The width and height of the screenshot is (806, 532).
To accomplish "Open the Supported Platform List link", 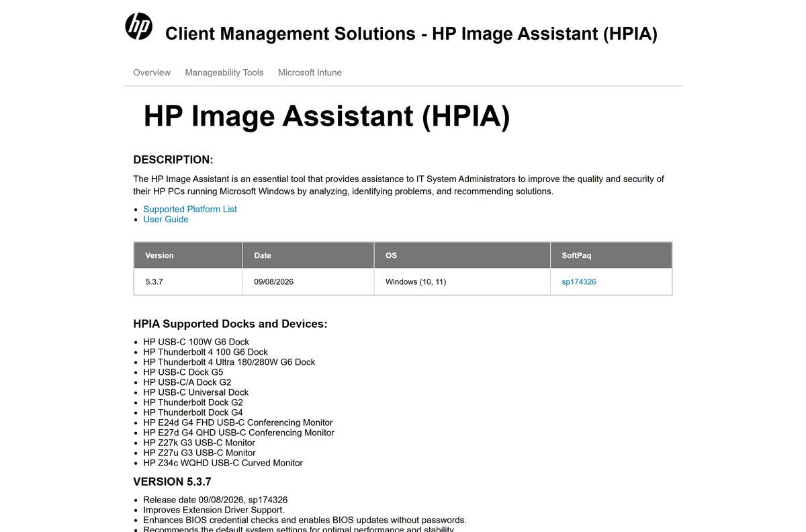I will pyautogui.click(x=190, y=209).
